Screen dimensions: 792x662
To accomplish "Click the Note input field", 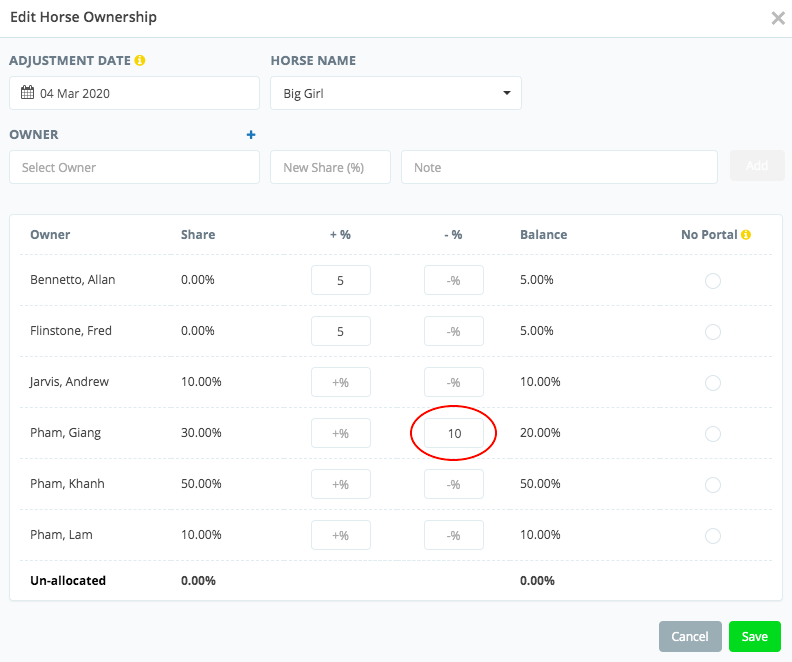I will 559,167.
